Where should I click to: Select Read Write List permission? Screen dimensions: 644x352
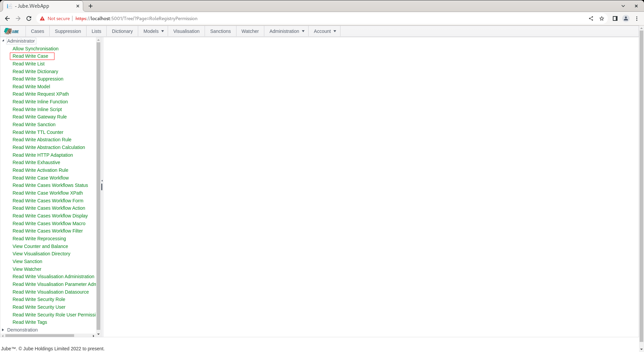click(x=29, y=64)
